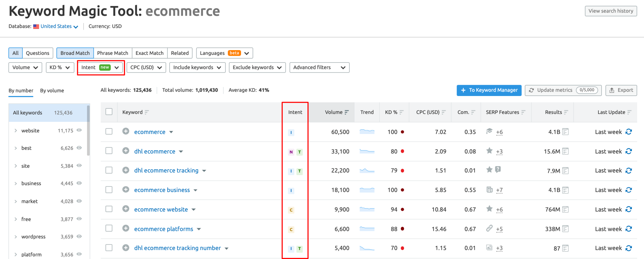Expand the business keyword group
Screen dimensions: 644x259
[16, 183]
